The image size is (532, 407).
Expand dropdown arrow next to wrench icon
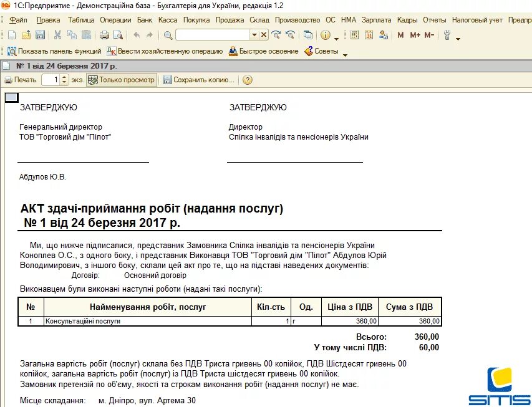click(458, 39)
